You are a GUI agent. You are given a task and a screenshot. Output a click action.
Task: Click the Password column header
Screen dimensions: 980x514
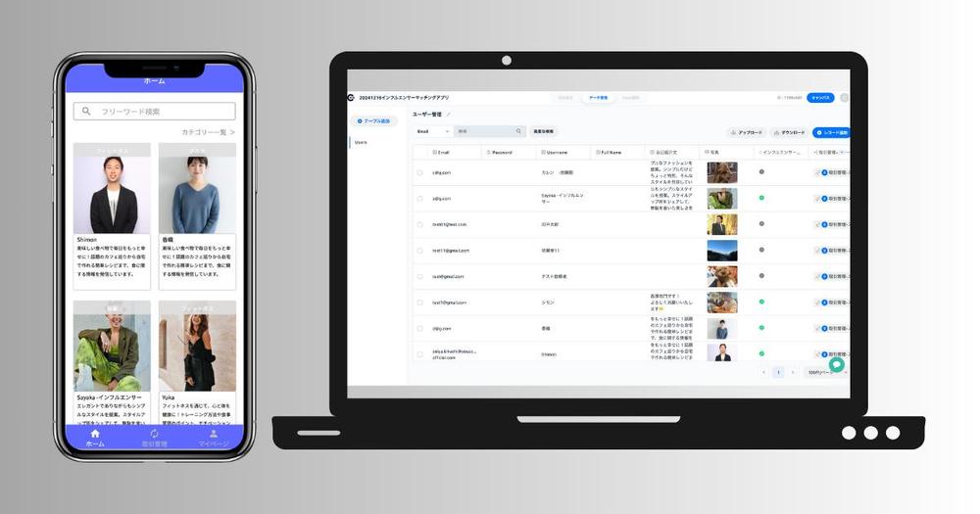pos(500,153)
